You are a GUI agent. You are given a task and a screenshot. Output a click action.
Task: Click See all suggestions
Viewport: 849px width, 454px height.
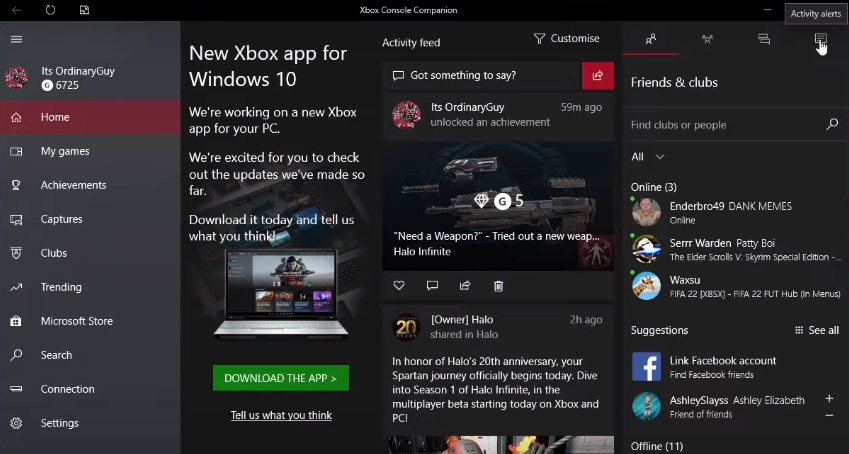(x=817, y=330)
